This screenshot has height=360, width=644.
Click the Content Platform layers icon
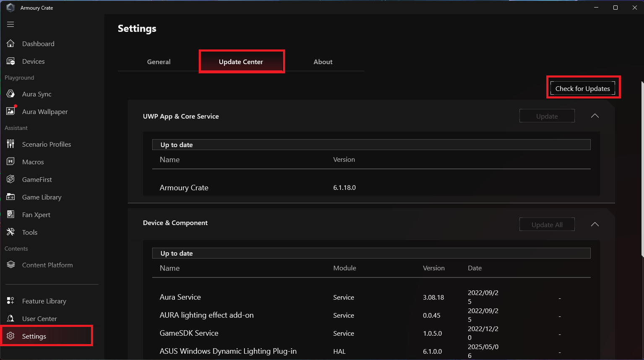(10, 265)
